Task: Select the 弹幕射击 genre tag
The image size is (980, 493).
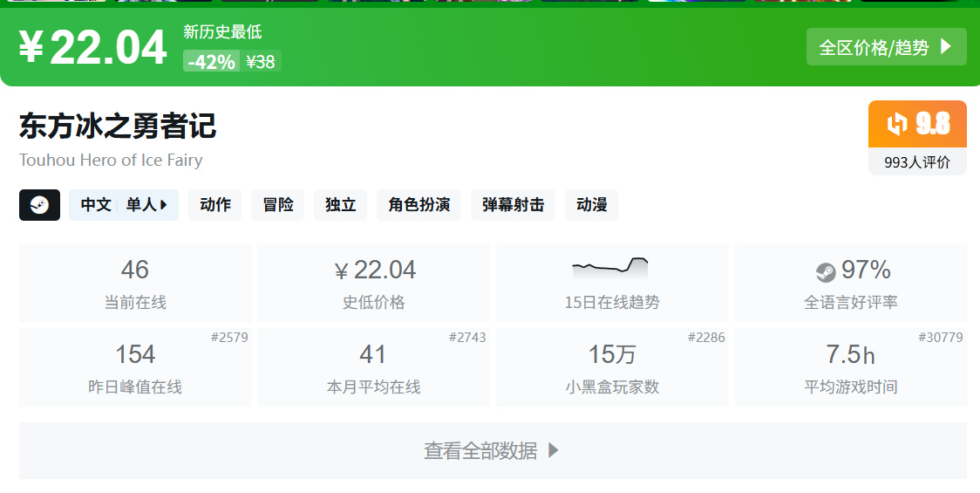Action: coord(513,205)
